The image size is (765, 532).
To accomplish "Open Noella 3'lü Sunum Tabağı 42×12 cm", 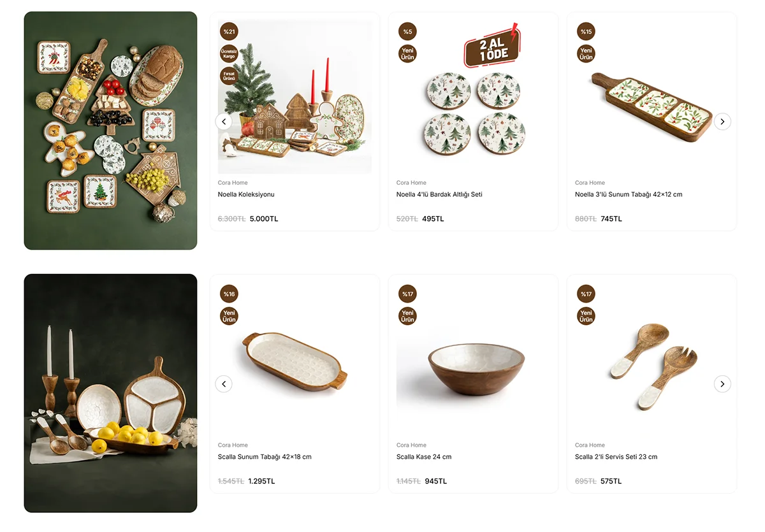I will tap(629, 194).
